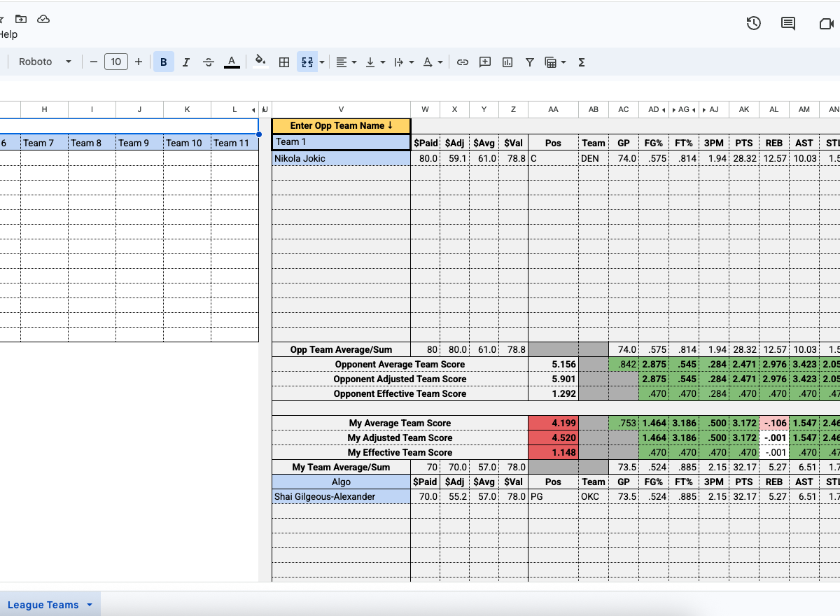
Task: Open version history clock icon
Action: click(753, 23)
